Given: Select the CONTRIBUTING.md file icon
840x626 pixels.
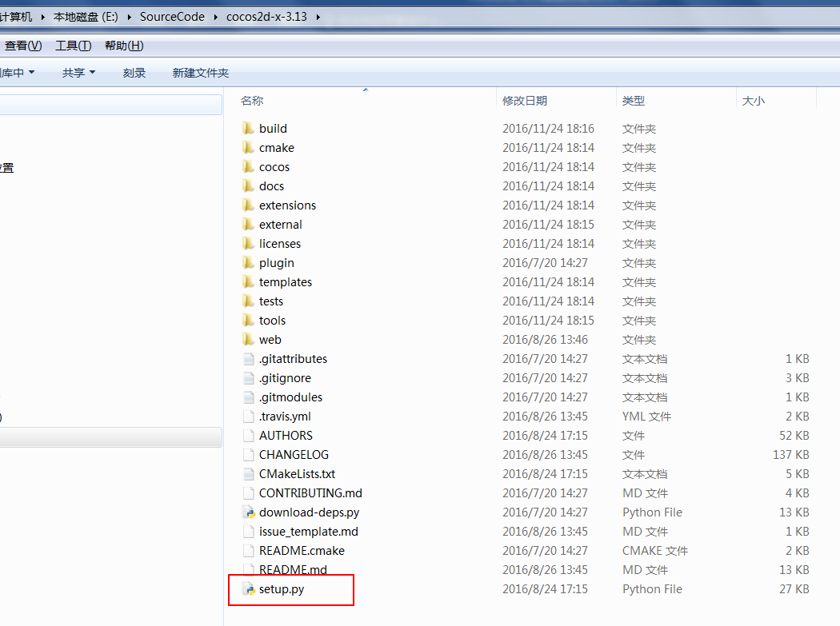Looking at the screenshot, I should 249,493.
